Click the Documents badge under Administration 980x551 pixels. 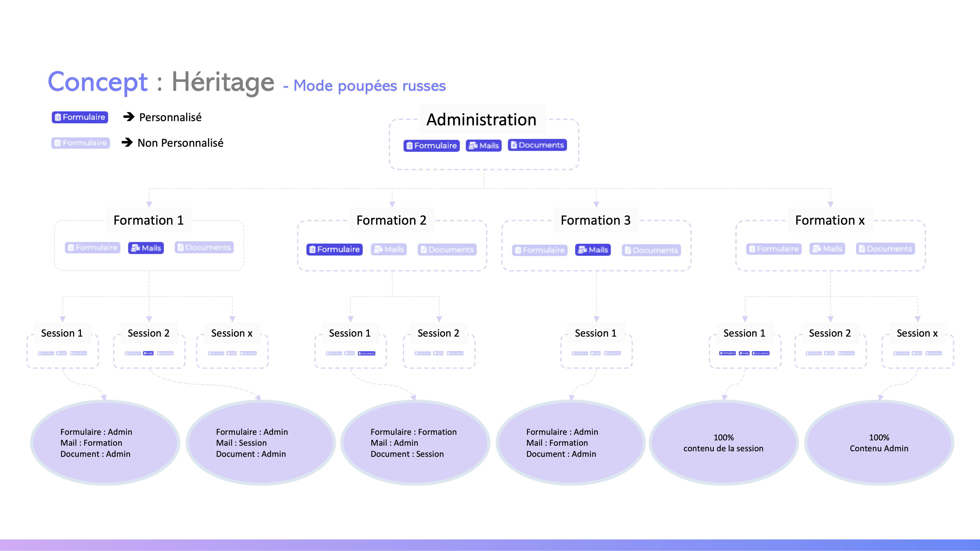tap(537, 145)
